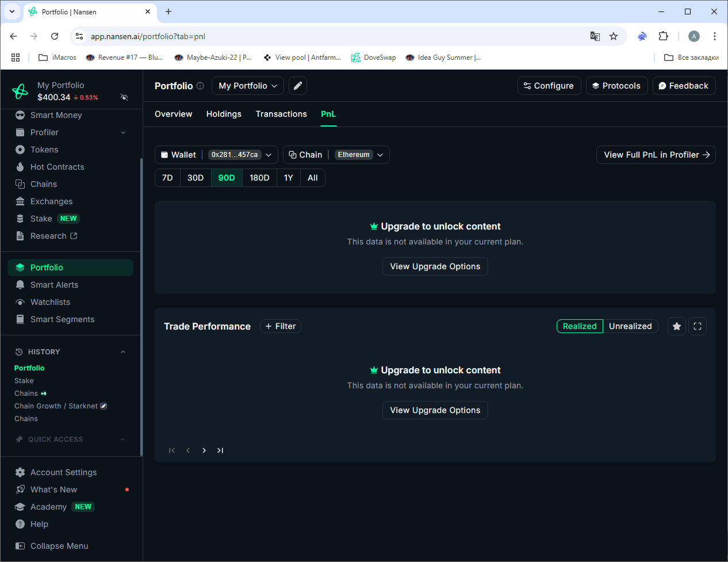Open the Wallet 0x281...457ca dropdown
This screenshot has width=728, height=562.
(216, 155)
